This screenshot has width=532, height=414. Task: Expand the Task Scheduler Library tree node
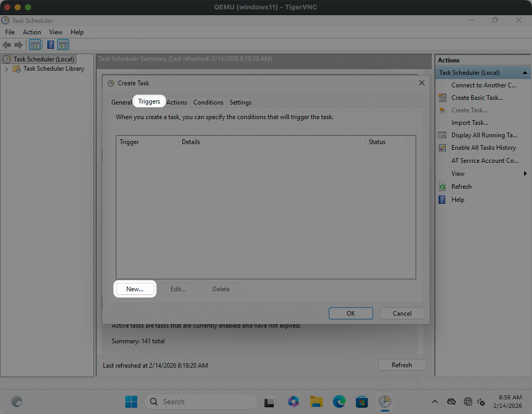click(6, 69)
